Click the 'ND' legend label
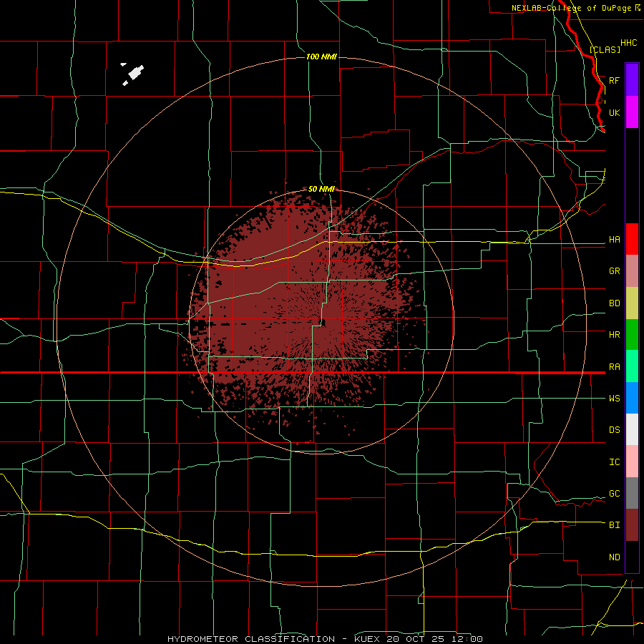 [x=614, y=557]
